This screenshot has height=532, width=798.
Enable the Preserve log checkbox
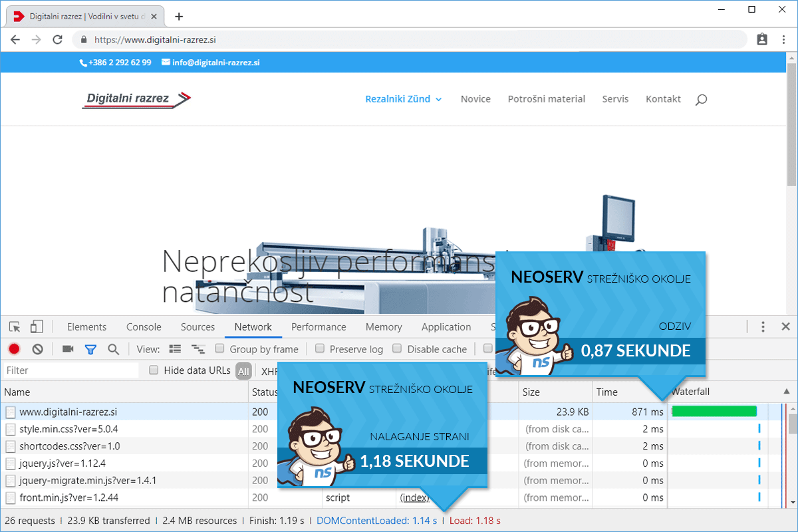[320, 349]
